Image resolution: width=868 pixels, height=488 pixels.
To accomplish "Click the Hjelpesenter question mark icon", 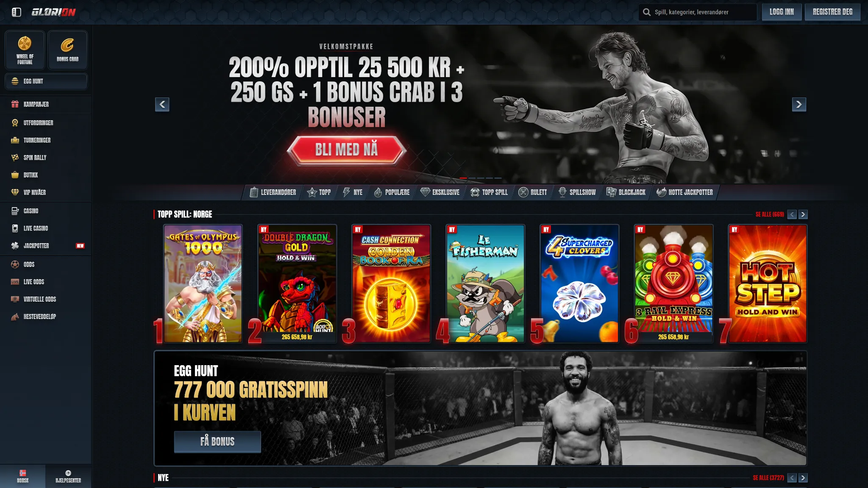I will tap(68, 473).
